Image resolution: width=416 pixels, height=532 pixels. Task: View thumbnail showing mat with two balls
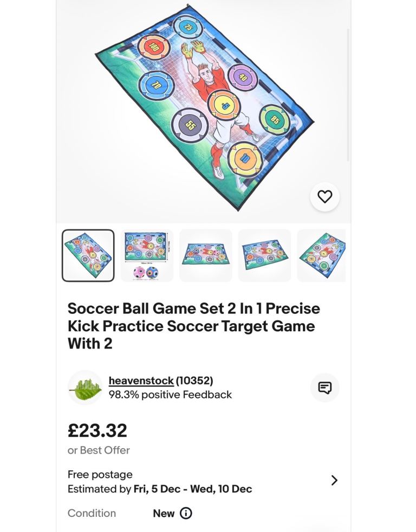point(147,255)
